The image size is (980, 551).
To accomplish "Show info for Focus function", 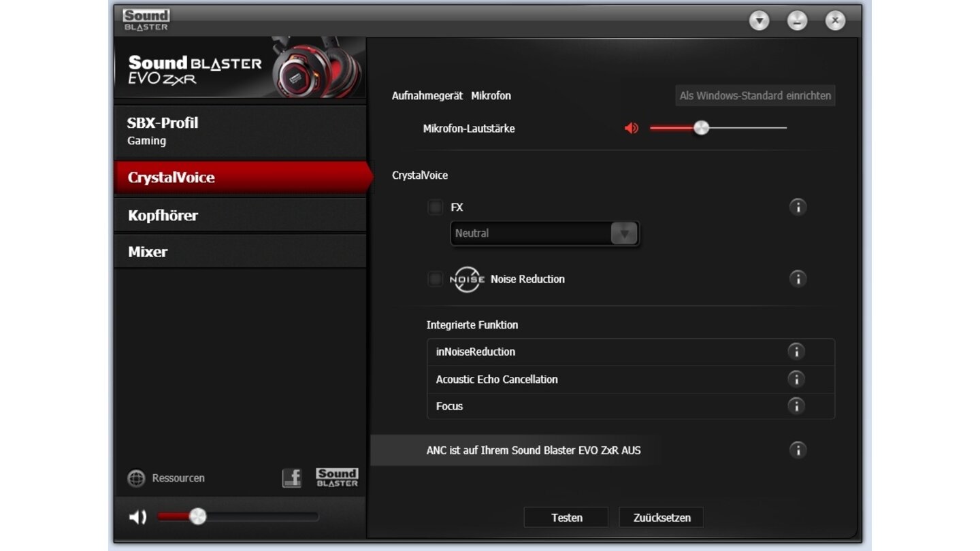I will click(x=796, y=405).
